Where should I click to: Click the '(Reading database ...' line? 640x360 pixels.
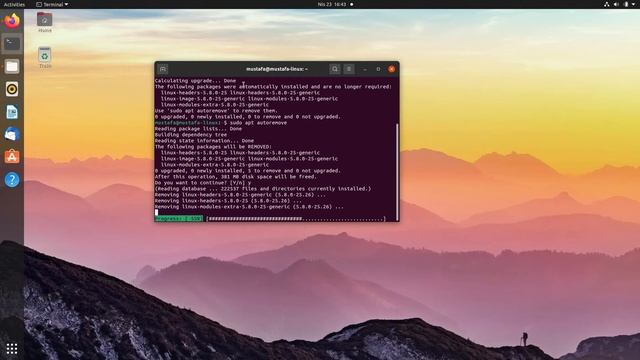tap(263, 189)
